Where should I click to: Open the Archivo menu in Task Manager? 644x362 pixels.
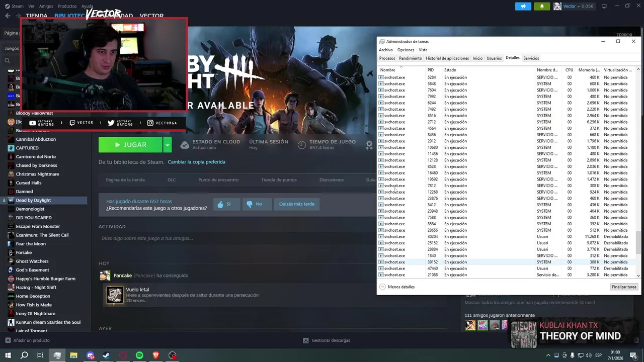pyautogui.click(x=386, y=50)
